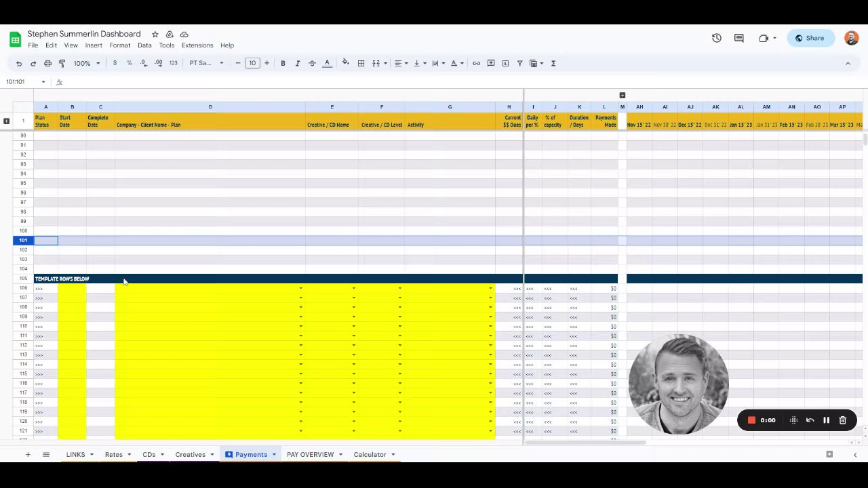The height and width of the screenshot is (488, 868).
Task: Open the fill color picker
Action: (x=346, y=63)
